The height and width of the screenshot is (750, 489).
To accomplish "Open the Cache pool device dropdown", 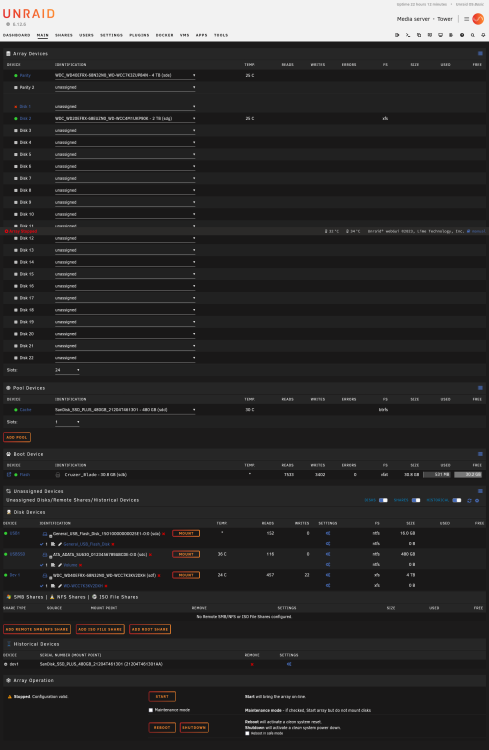I will tap(125, 410).
